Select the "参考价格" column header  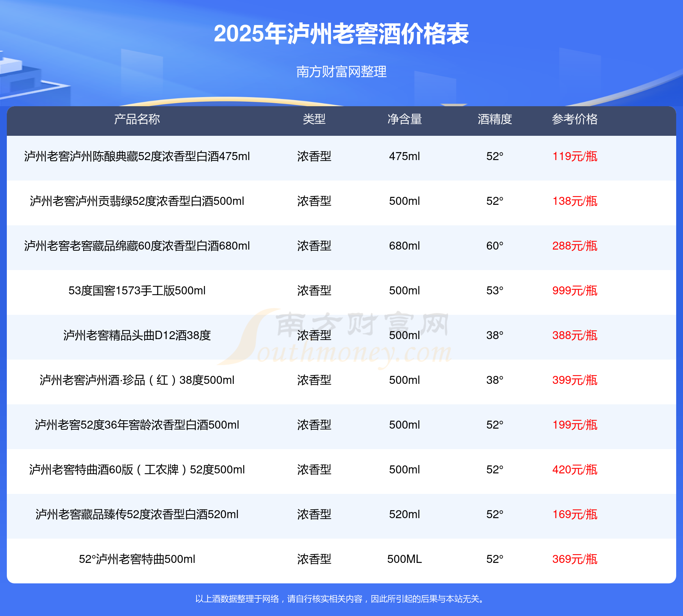click(x=575, y=119)
